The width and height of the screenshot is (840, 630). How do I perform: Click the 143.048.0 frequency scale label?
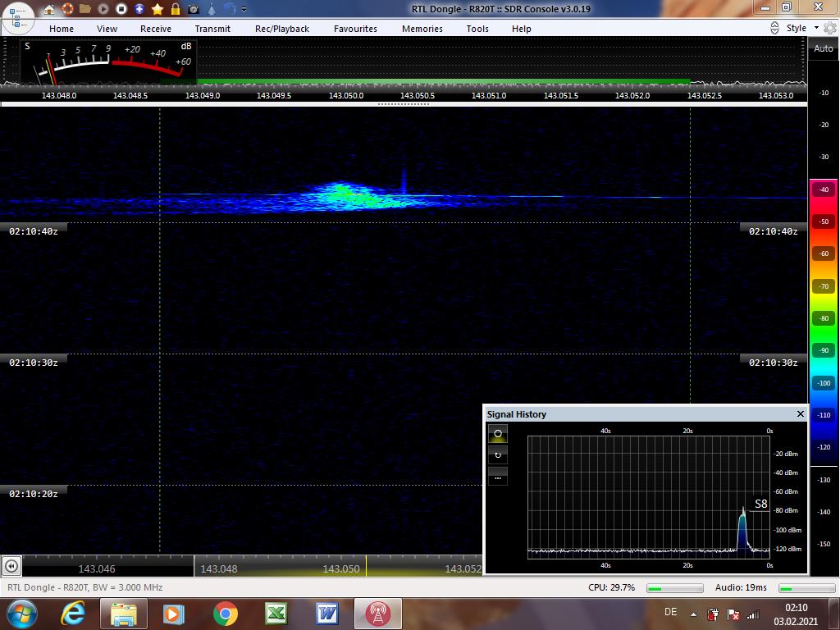59,96
